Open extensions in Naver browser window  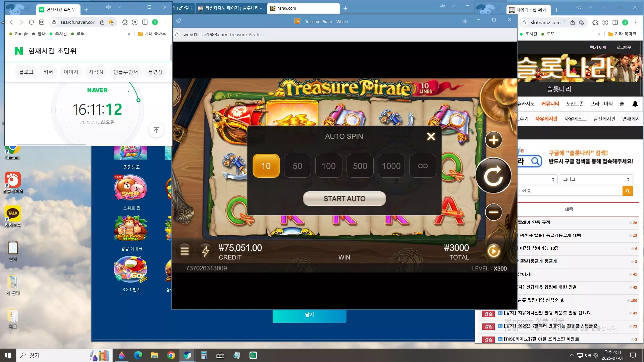(125, 22)
